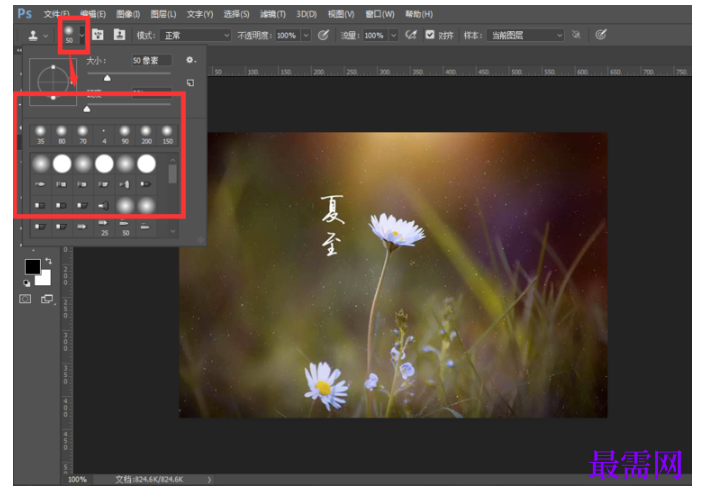Toggle the Brush panel icon
Viewport: 701px width, 496px height.
97,34
